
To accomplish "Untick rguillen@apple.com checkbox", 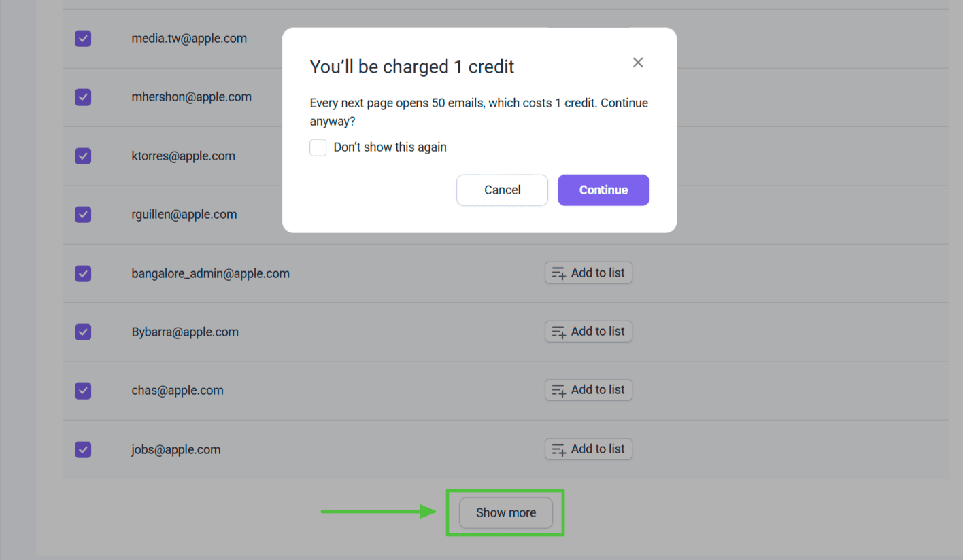I will pos(83,215).
